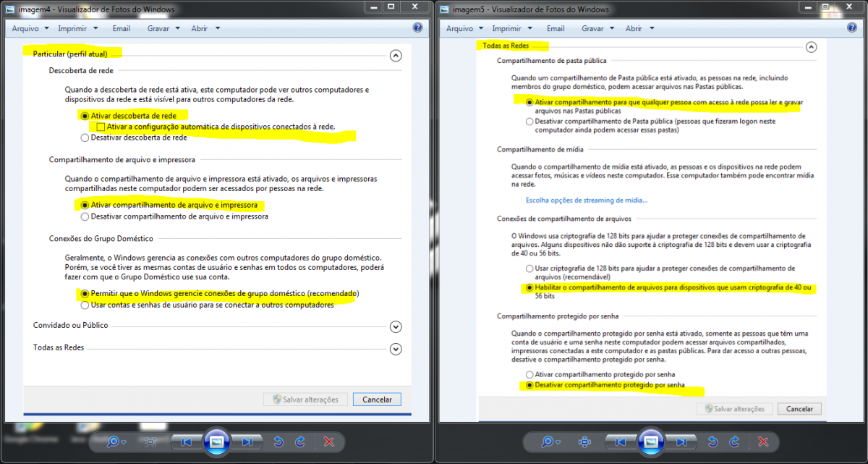Image resolution: width=868 pixels, height=464 pixels.
Task: Choose 'Usar criptografia de 128 bits' option
Action: (x=530, y=269)
